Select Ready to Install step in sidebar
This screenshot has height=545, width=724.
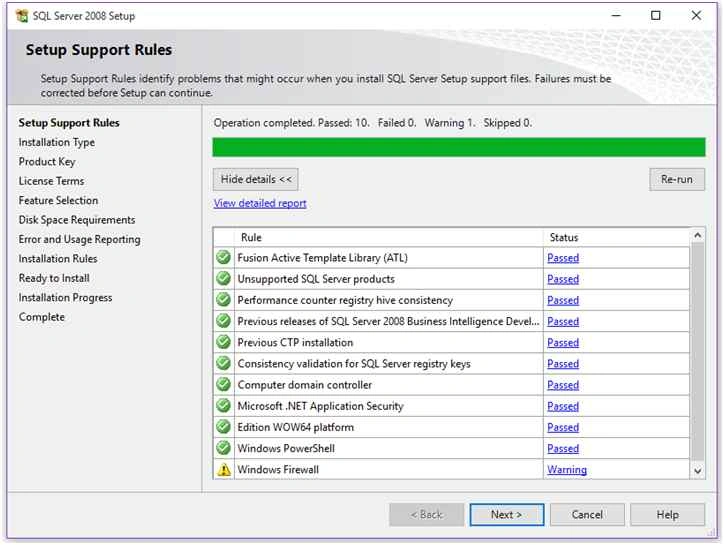(x=54, y=278)
